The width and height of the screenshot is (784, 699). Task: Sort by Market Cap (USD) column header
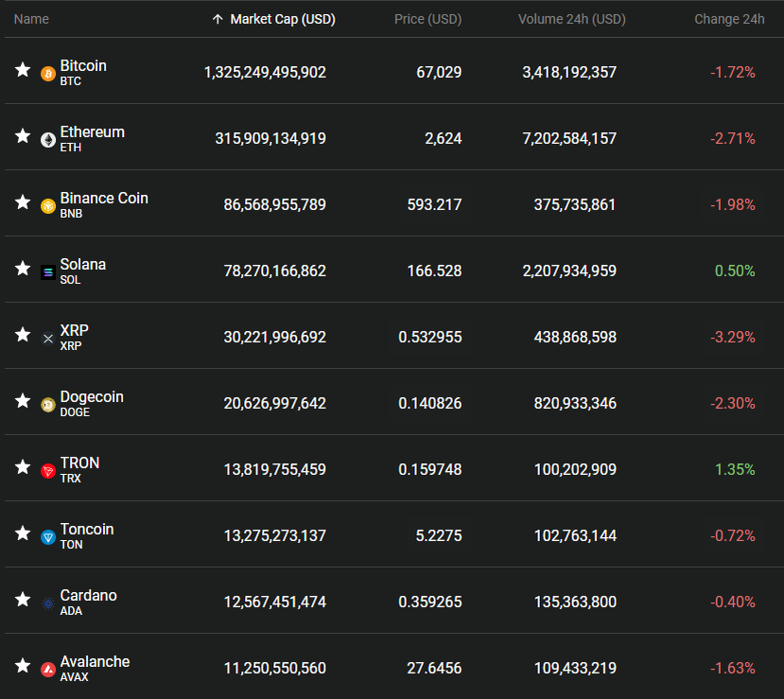(283, 19)
